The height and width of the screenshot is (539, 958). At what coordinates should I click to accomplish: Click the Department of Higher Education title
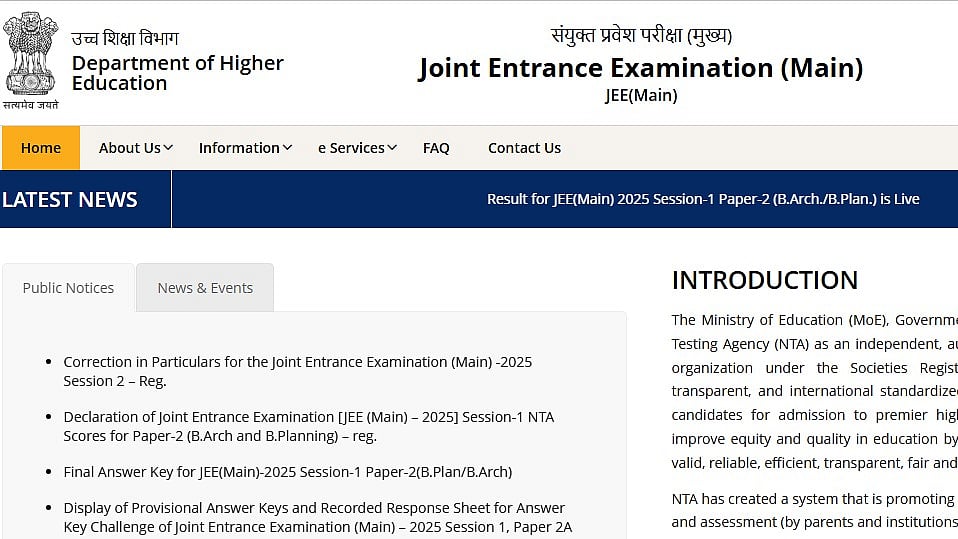(x=177, y=73)
